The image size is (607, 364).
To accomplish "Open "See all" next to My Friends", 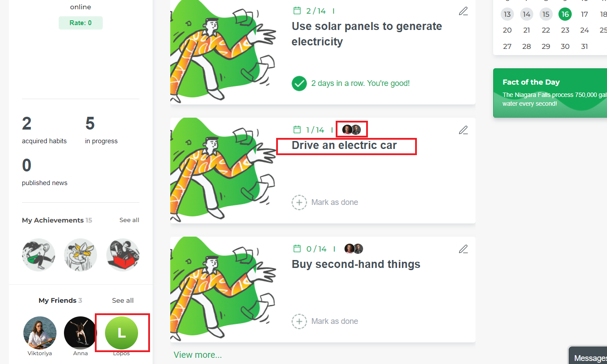I will tap(123, 300).
